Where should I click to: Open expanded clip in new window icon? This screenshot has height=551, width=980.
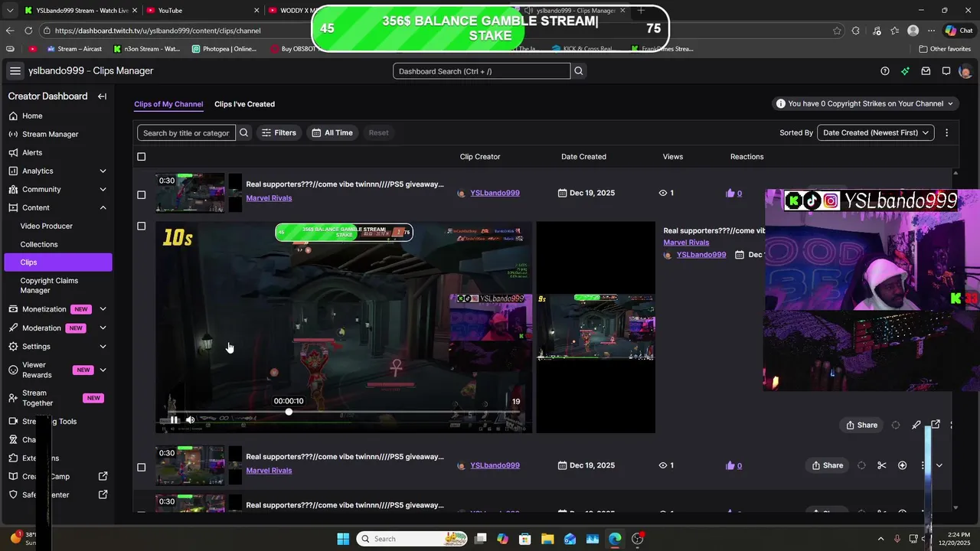tap(936, 425)
